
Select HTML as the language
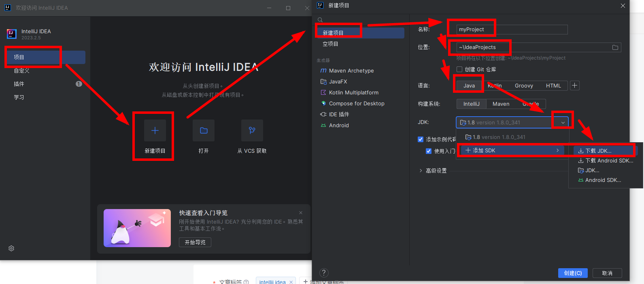click(x=553, y=85)
